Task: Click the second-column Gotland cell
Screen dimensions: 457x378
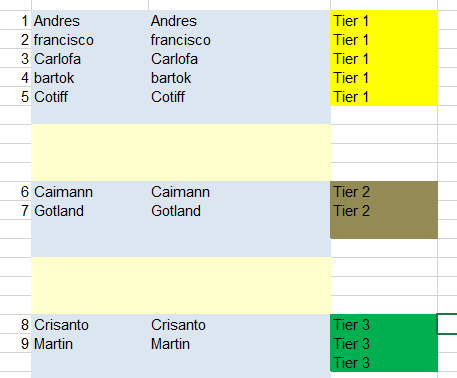Action: click(x=239, y=211)
